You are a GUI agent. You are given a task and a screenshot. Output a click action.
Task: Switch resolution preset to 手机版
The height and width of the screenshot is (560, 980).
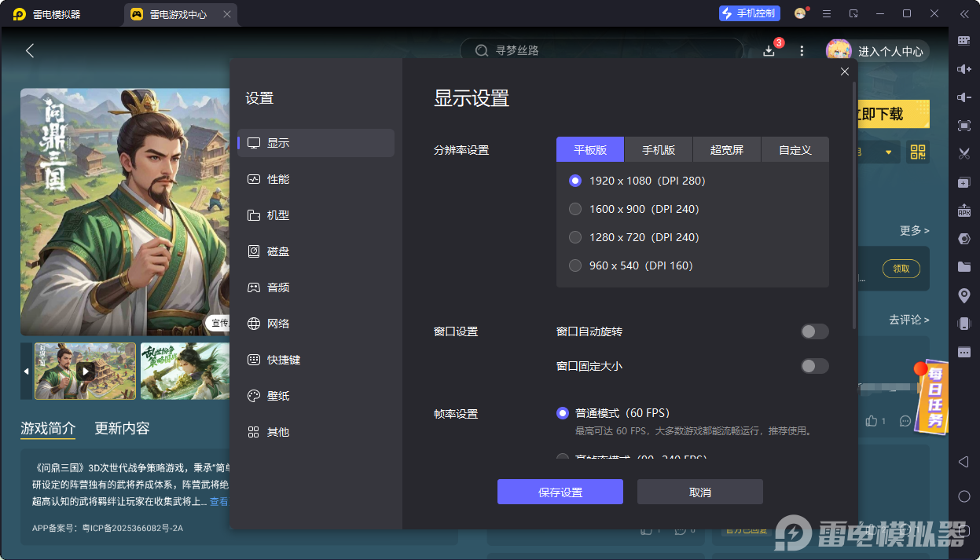(x=658, y=149)
